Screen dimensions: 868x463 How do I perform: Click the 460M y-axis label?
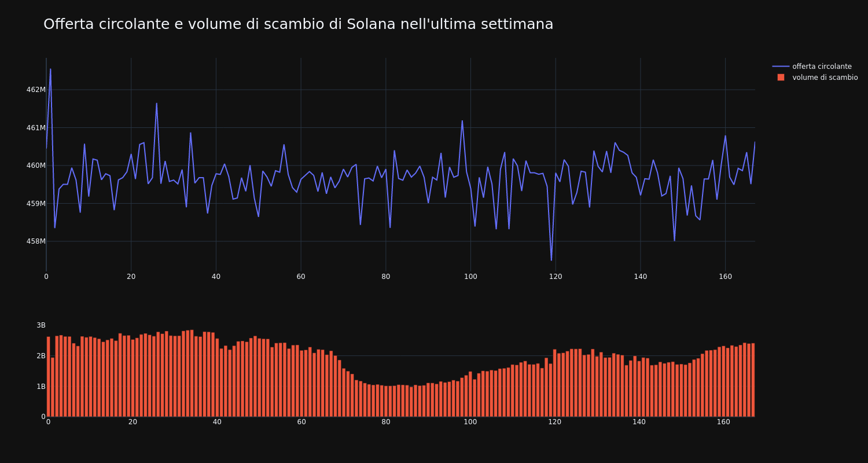pyautogui.click(x=36, y=166)
